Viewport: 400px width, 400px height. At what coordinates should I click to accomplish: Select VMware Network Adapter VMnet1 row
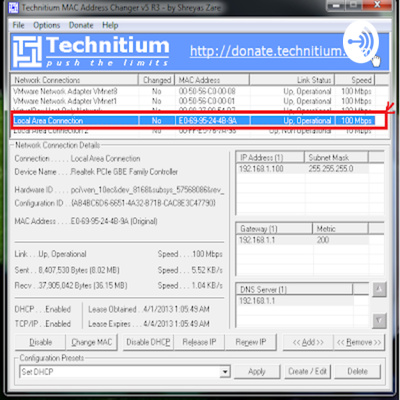coord(193,101)
